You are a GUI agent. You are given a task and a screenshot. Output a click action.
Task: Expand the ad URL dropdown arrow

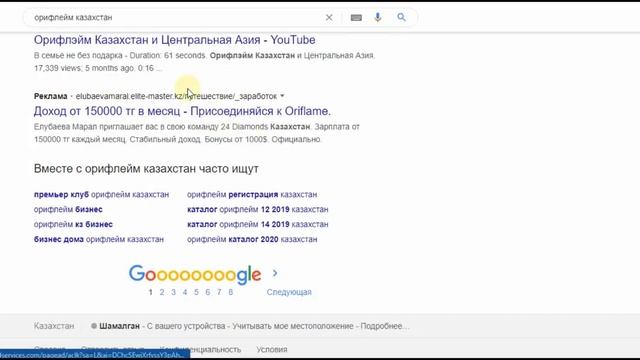click(282, 96)
